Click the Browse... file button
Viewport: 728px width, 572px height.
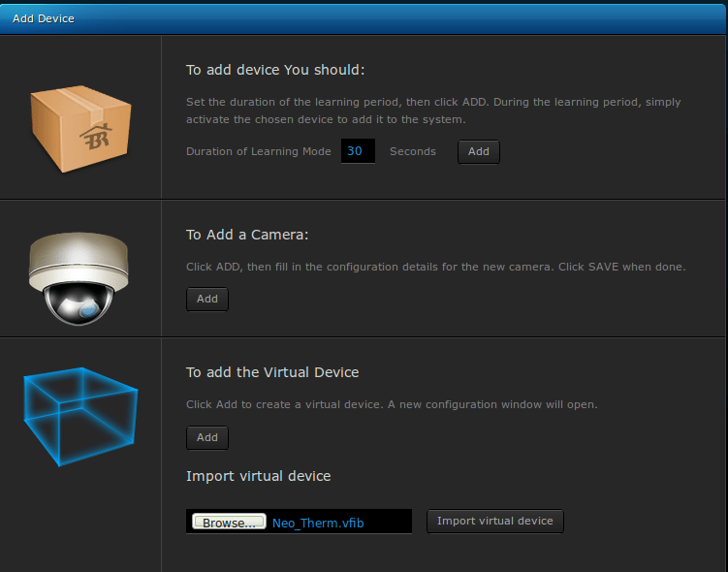pyautogui.click(x=229, y=522)
